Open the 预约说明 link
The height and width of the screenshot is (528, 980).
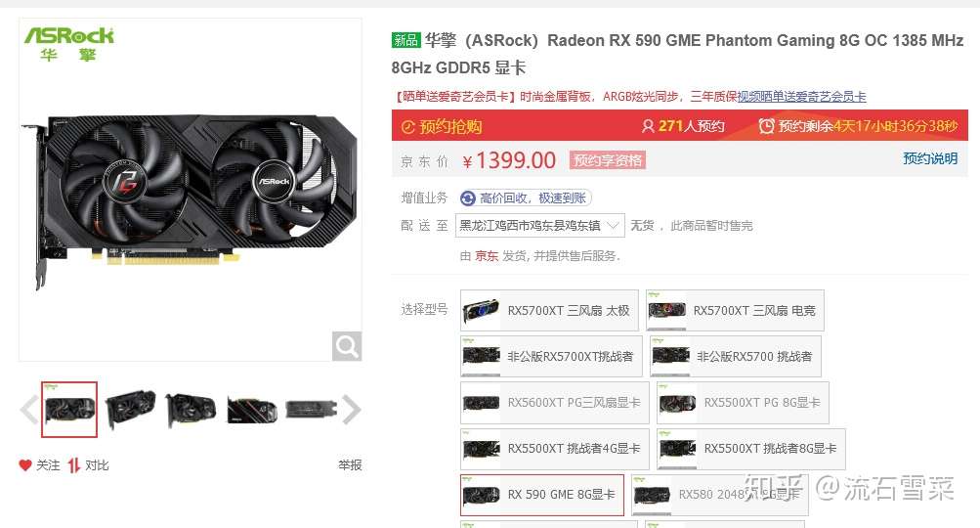click(930, 158)
